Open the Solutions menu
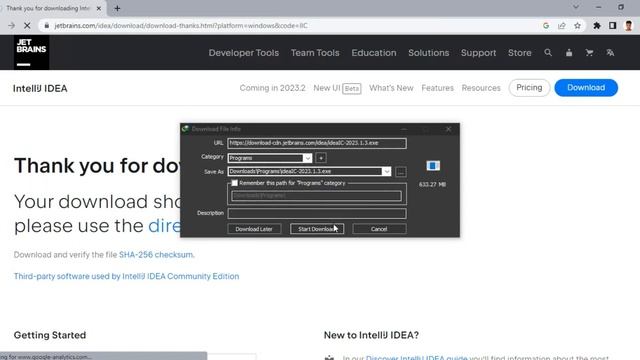 click(x=429, y=53)
